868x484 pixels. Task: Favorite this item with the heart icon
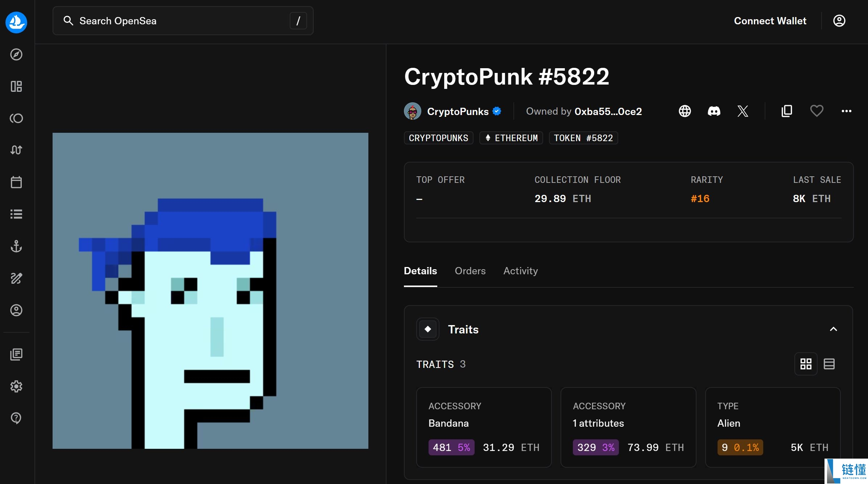pyautogui.click(x=817, y=111)
